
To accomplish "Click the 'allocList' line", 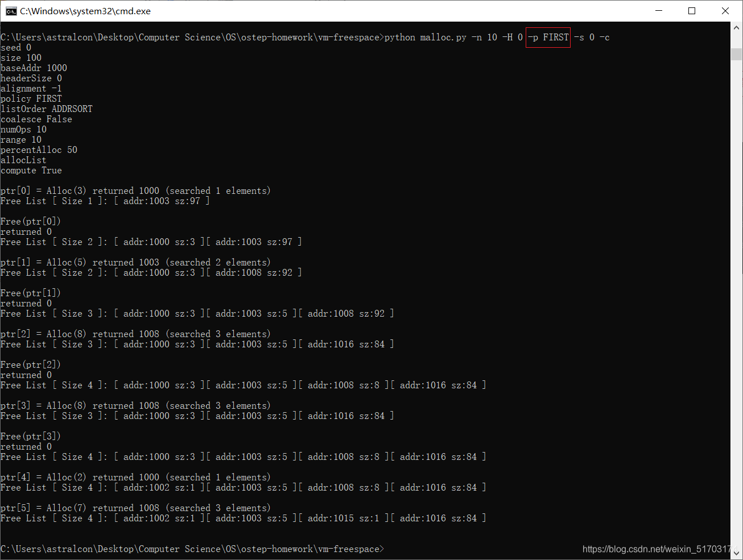I will [x=24, y=160].
